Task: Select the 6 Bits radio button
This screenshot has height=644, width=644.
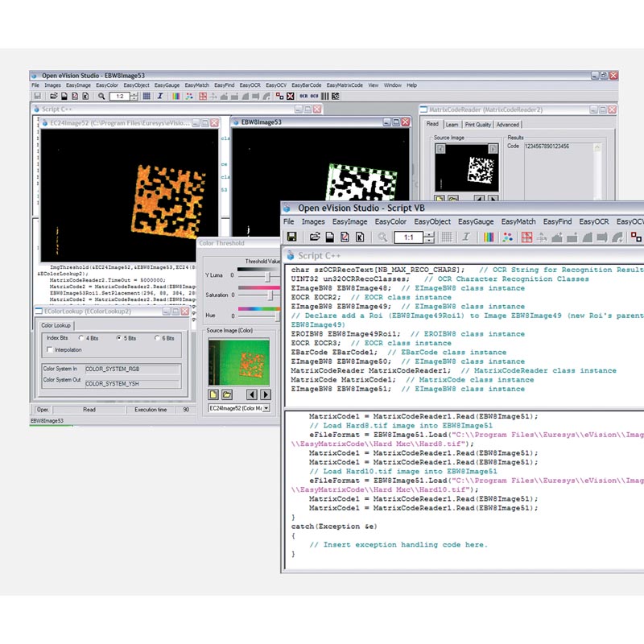Action: [x=157, y=338]
